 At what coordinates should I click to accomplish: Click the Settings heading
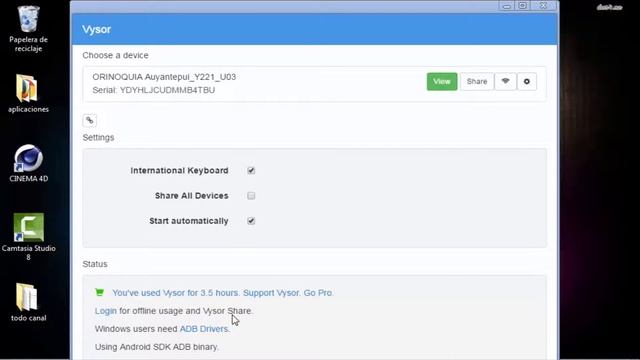pos(98,138)
